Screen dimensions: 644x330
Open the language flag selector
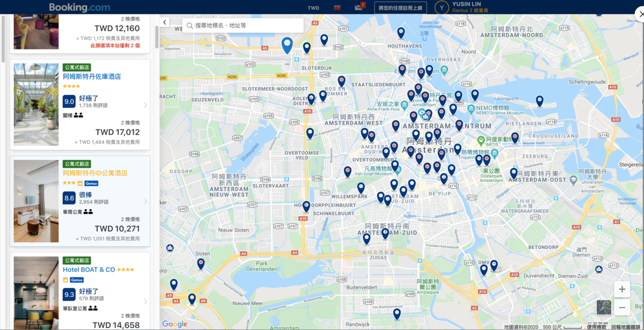pyautogui.click(x=338, y=8)
